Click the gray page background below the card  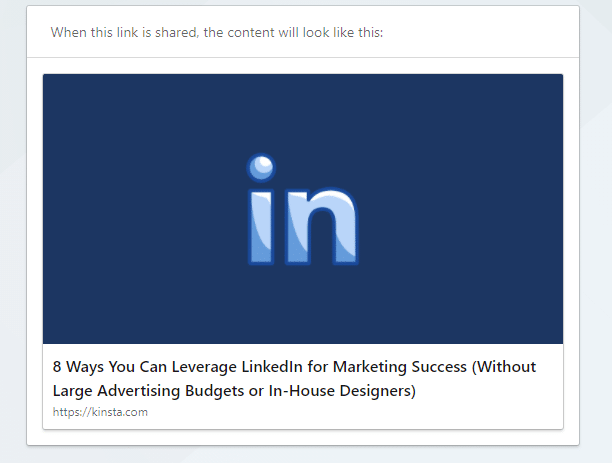pos(300,455)
